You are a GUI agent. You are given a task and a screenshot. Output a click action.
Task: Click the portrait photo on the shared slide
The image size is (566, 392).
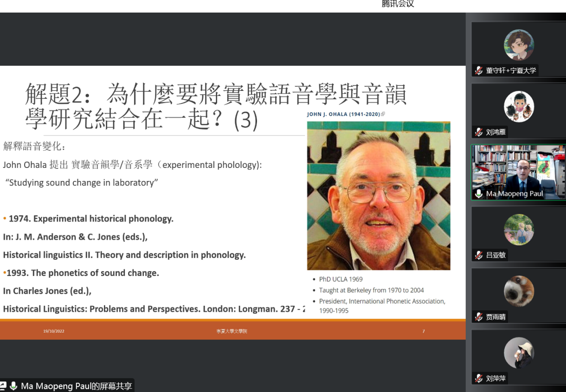pyautogui.click(x=379, y=195)
